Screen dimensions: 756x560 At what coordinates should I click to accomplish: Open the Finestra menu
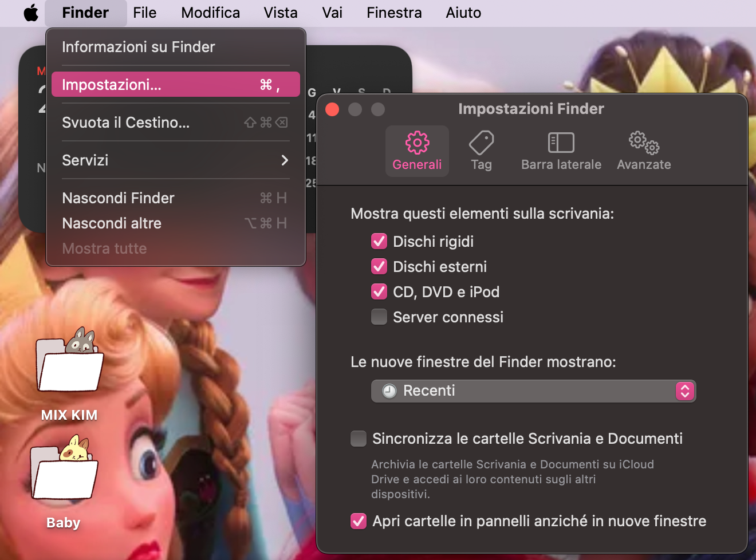click(x=394, y=13)
